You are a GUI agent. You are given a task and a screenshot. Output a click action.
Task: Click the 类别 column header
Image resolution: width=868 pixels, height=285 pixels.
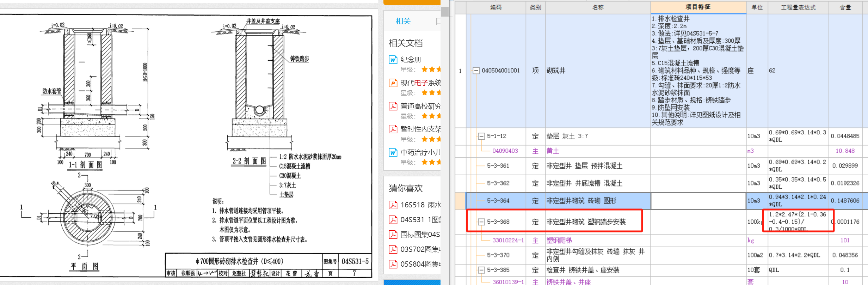535,7
